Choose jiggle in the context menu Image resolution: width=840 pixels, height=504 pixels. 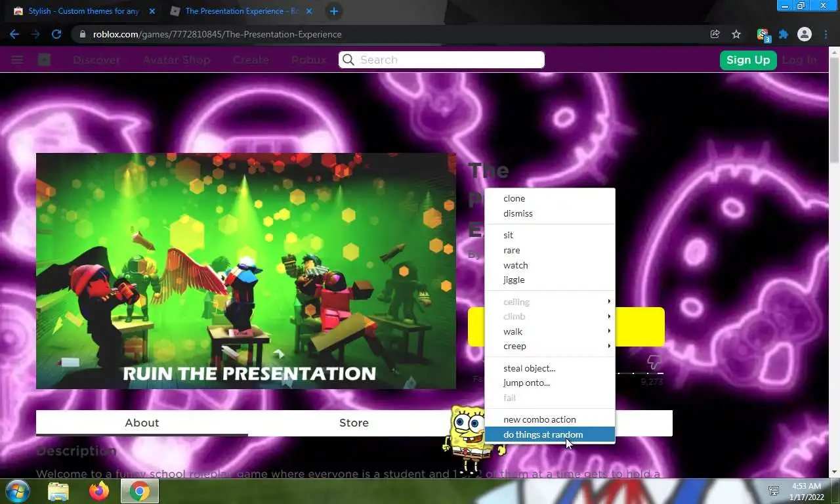[x=549, y=280]
